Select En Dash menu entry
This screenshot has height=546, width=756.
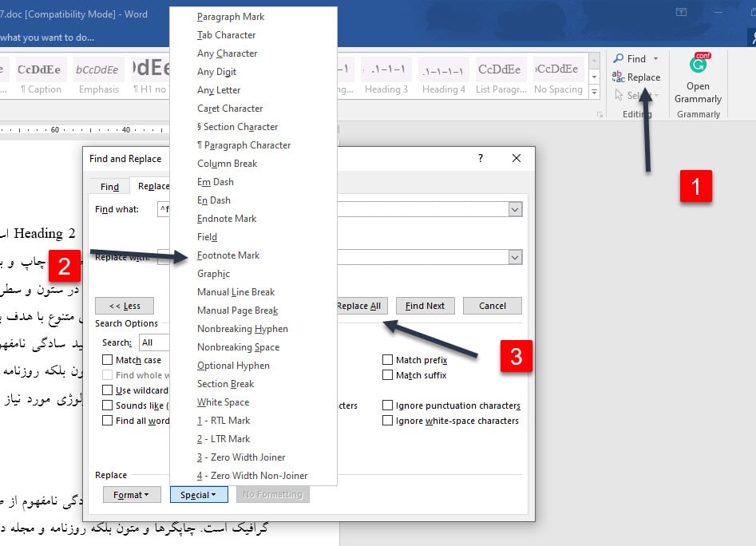pos(253,200)
